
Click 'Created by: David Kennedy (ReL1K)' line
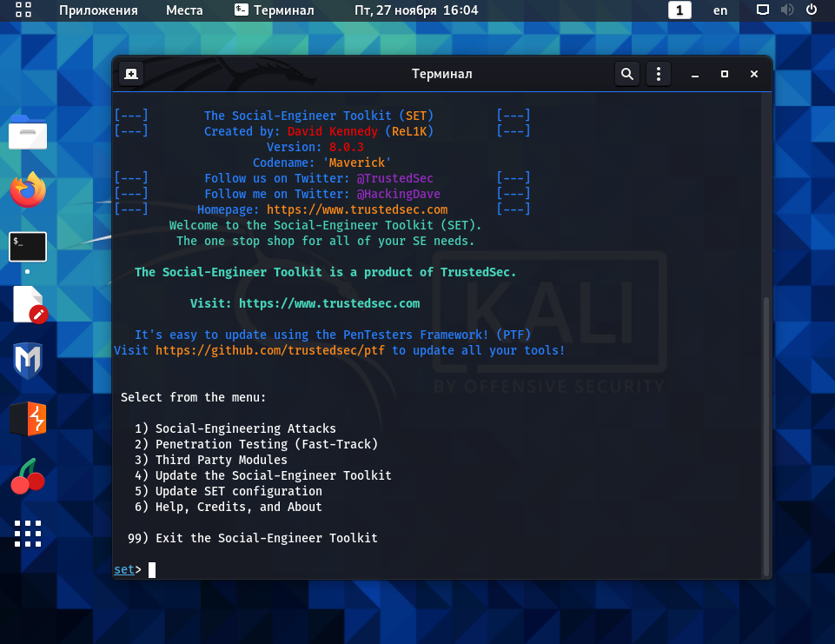coord(319,131)
